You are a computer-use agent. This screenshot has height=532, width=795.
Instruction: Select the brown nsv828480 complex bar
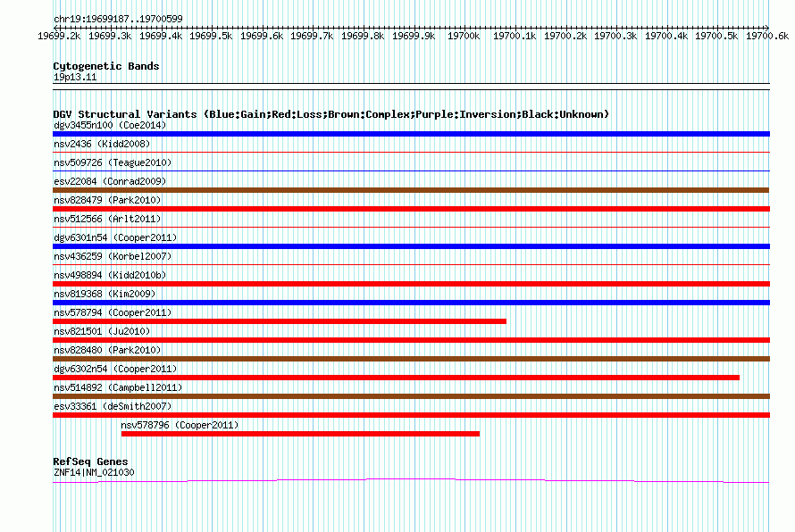point(411,359)
